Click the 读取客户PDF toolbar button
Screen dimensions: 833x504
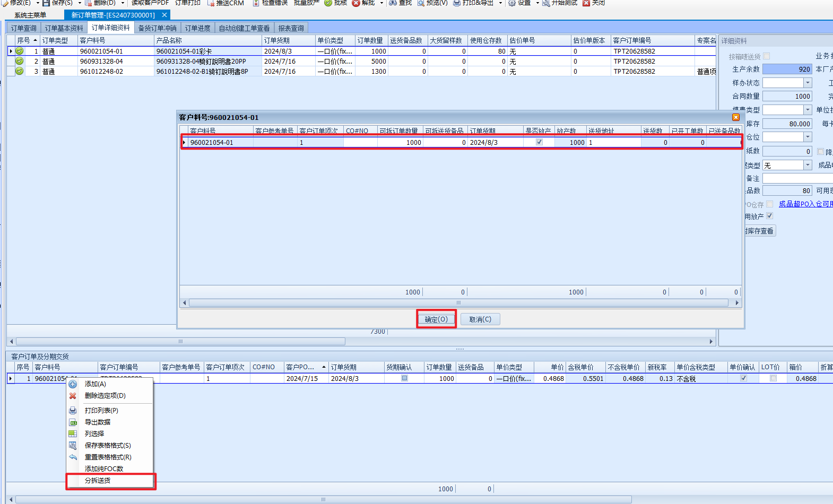[150, 3]
